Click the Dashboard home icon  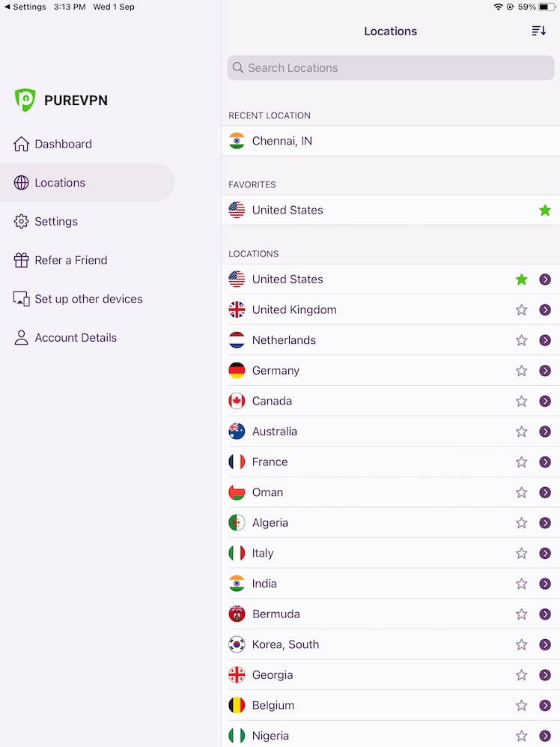click(22, 144)
